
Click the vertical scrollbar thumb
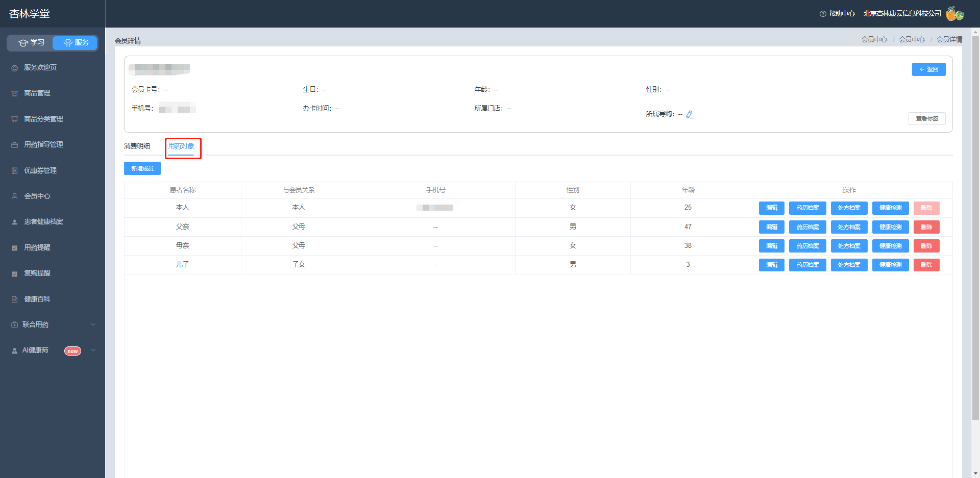(975, 228)
